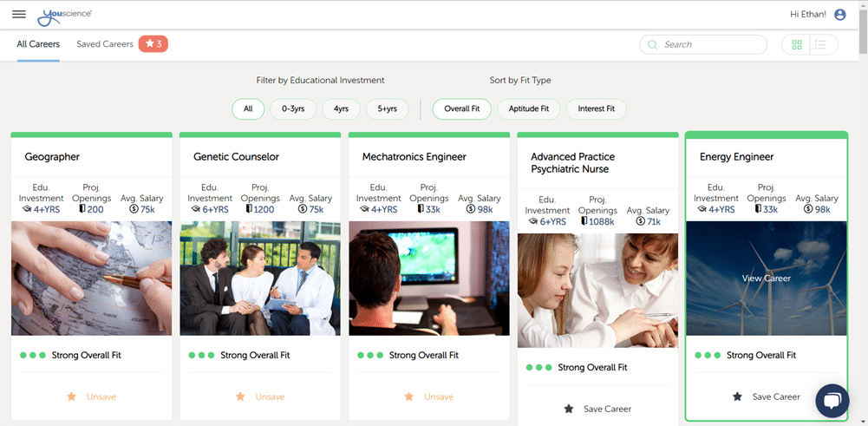Click Genetic Counselor projected openings door icon
The width and height of the screenshot is (868, 426).
(x=249, y=209)
